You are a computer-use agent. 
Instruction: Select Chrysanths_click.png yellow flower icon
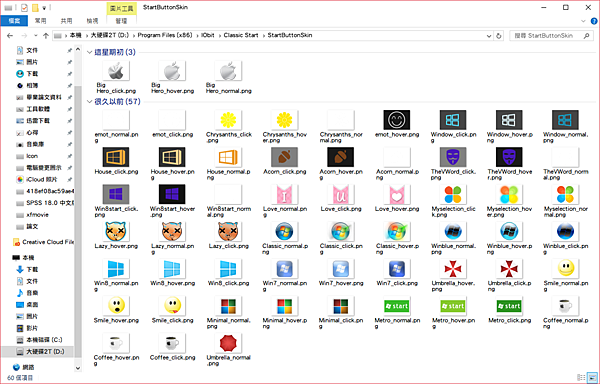[x=228, y=120]
